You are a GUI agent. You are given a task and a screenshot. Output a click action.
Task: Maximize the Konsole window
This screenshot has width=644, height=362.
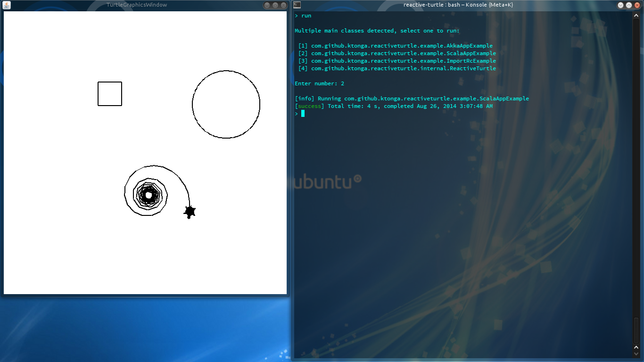coord(629,5)
